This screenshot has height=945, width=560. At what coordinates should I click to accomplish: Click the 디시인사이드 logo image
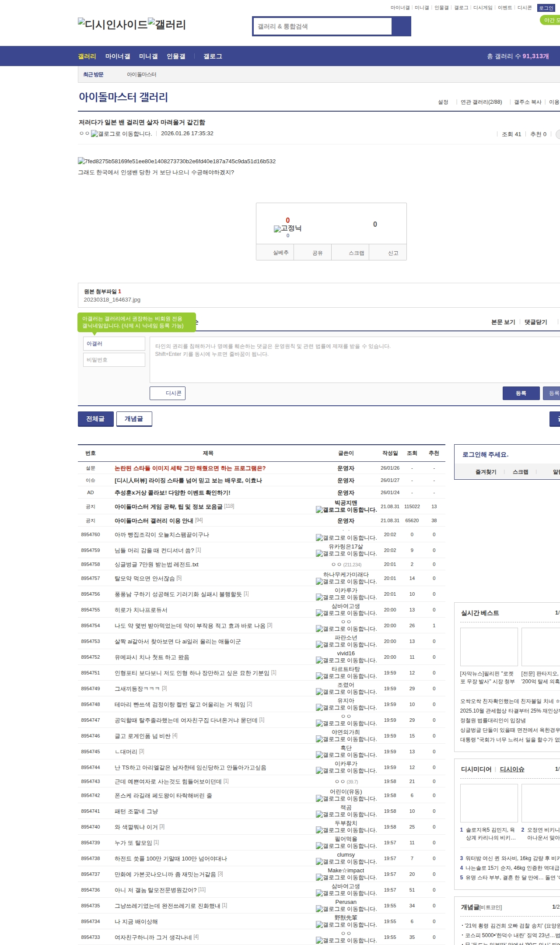112,24
